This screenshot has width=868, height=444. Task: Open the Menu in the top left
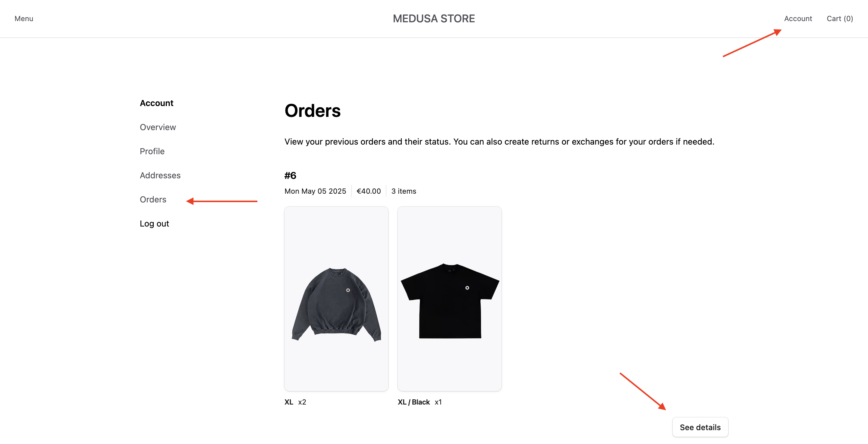[24, 19]
